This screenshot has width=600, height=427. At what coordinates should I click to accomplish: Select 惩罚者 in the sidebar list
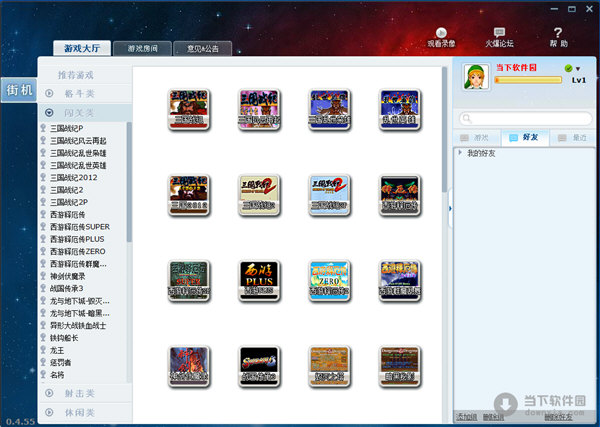tap(60, 362)
